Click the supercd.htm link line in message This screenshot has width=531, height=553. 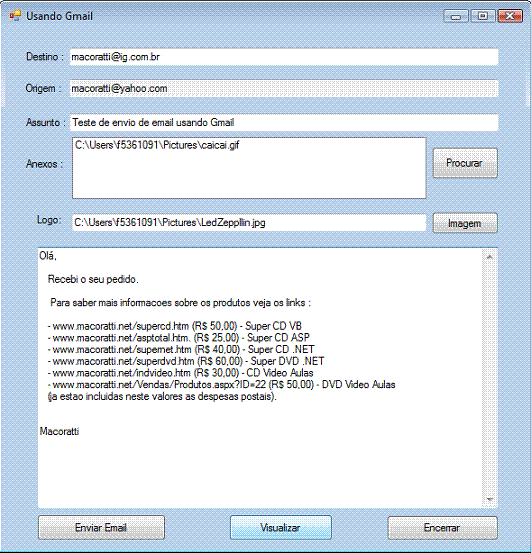tap(175, 326)
